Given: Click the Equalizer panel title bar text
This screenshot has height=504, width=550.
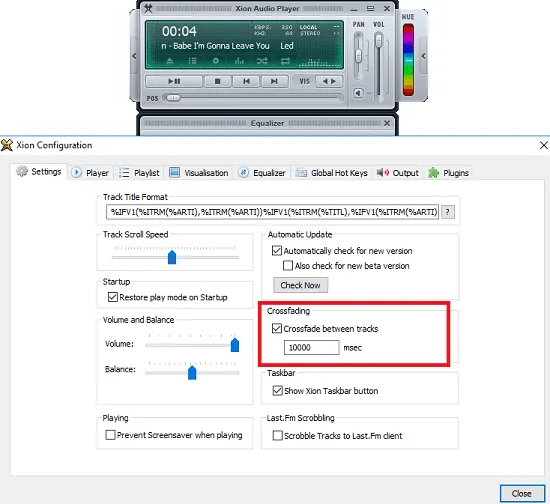Looking at the screenshot, I should pos(267,123).
